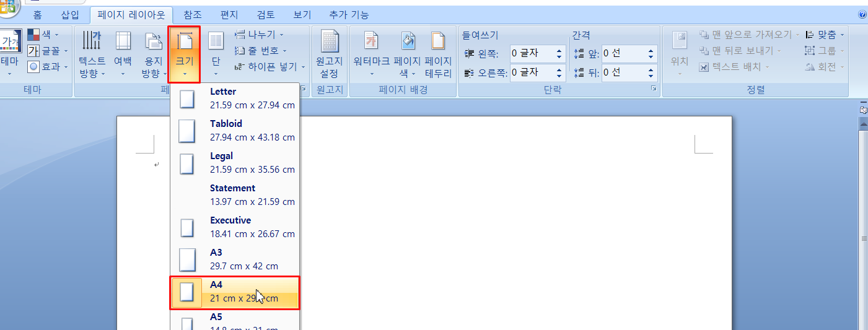Switch to the View (보기) tab

(302, 15)
